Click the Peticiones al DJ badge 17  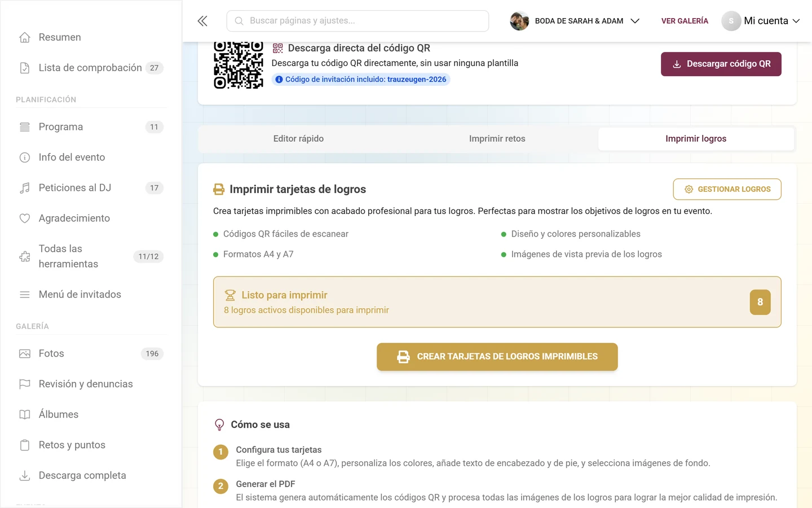click(155, 188)
